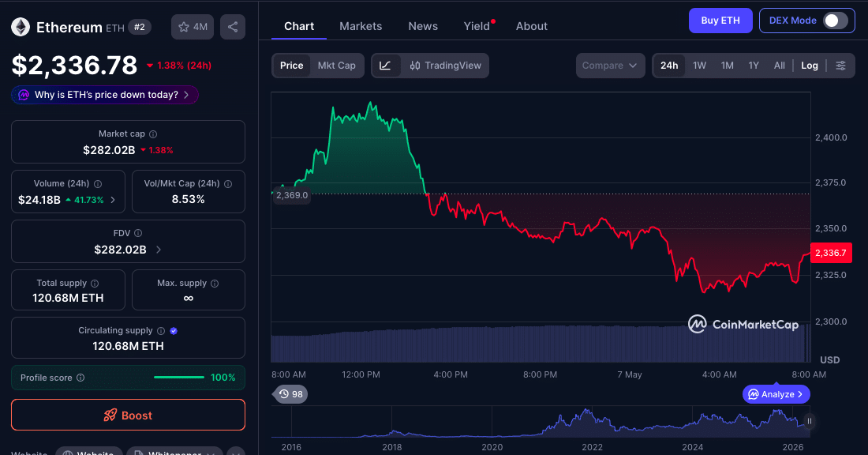Click the 41.73% volume change text

[x=88, y=200]
